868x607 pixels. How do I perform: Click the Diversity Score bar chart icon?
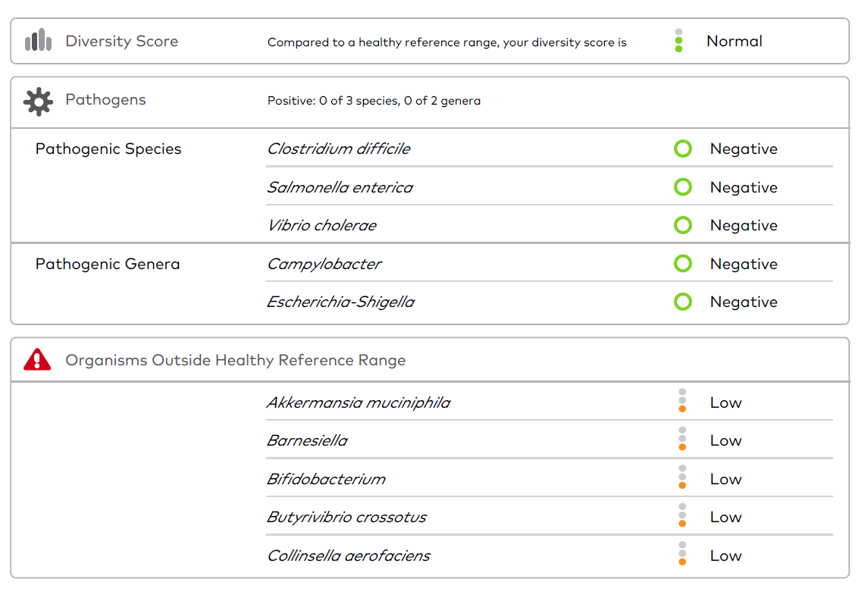[x=38, y=40]
